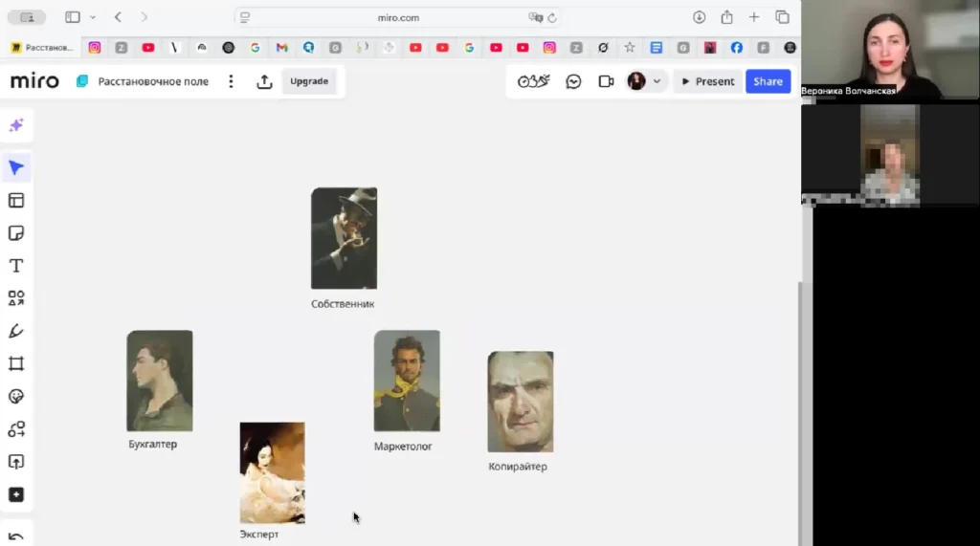
Task: Click the miro logo
Action: (x=34, y=81)
